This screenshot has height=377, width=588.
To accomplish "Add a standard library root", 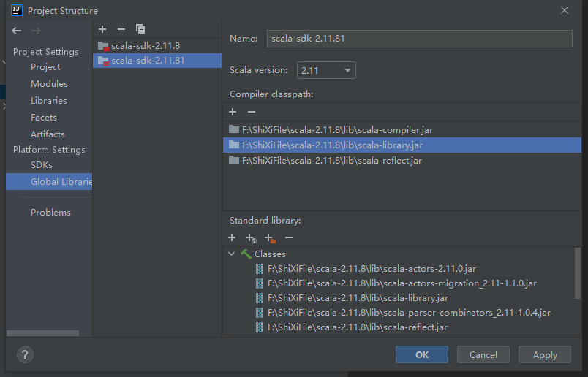I will tap(232, 237).
